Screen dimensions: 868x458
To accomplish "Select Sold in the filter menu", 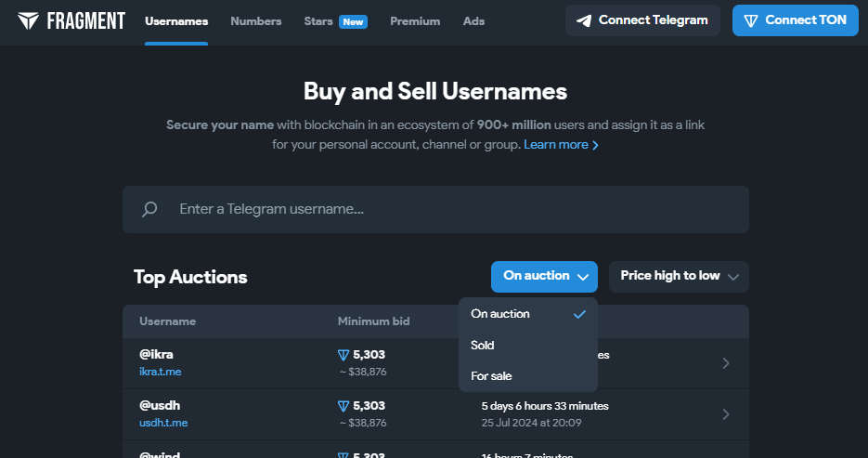I will 528,345.
